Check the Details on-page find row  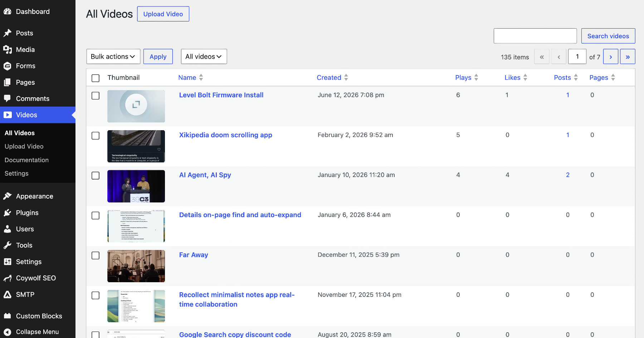click(96, 215)
